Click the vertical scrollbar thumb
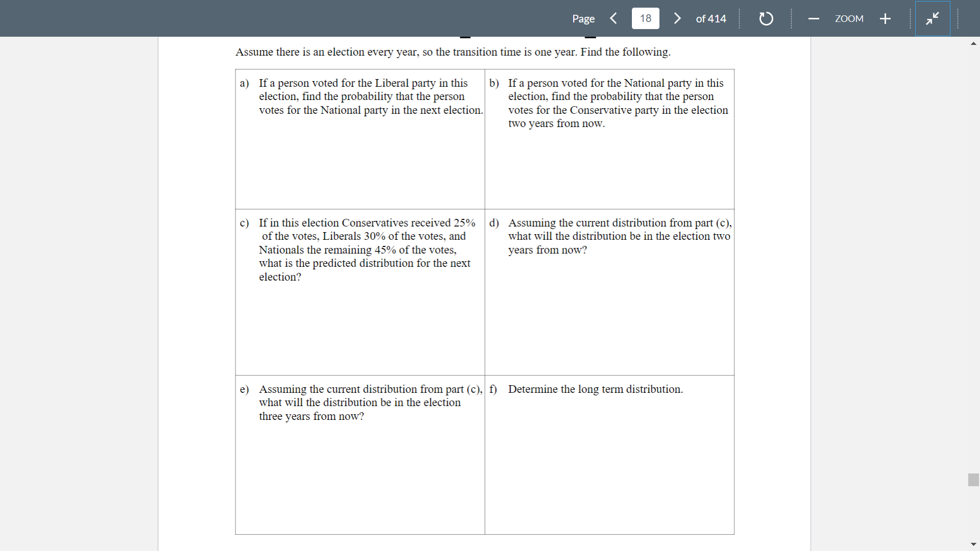 coord(973,480)
